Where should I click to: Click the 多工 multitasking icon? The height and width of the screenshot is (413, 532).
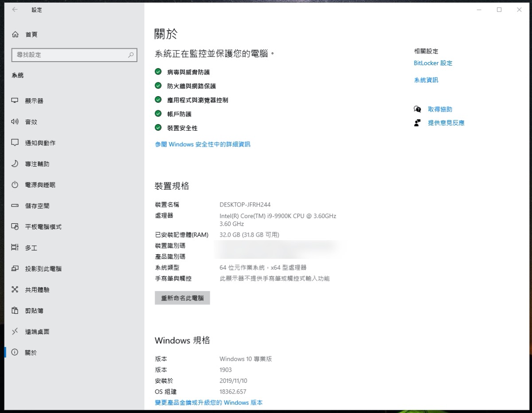pyautogui.click(x=15, y=248)
